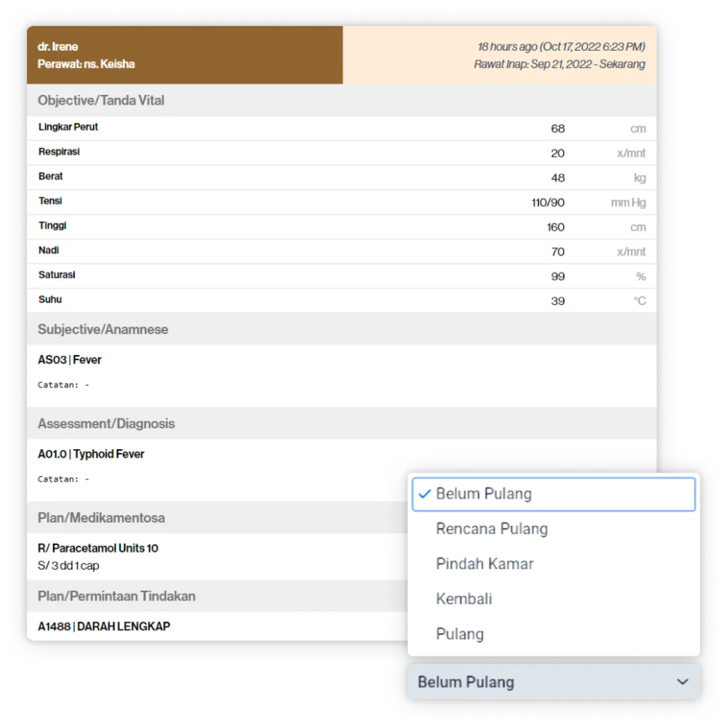The width and height of the screenshot is (727, 728).
Task: Choose the last option, Pulang
Action: tap(459, 634)
